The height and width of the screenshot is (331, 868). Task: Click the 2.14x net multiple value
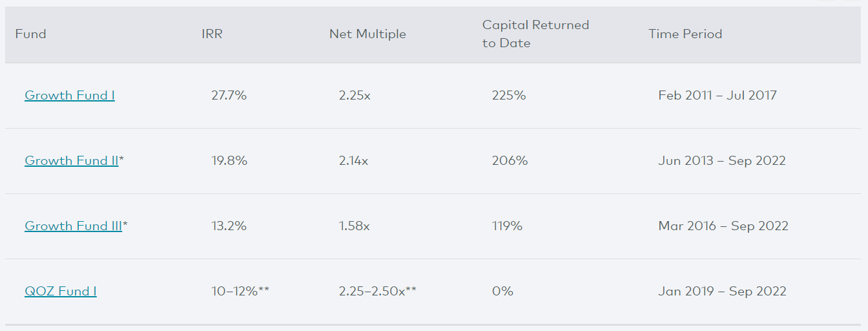point(353,161)
